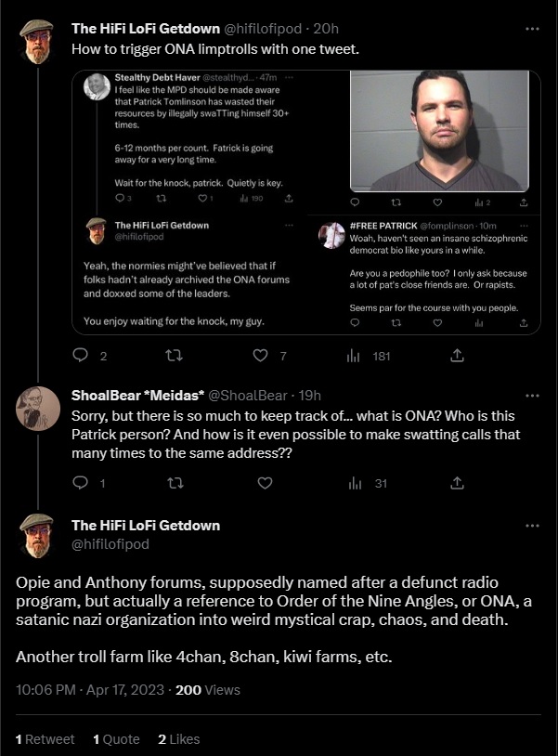Like ShoalBear's tweet
The width and height of the screenshot is (558, 756).
265,482
